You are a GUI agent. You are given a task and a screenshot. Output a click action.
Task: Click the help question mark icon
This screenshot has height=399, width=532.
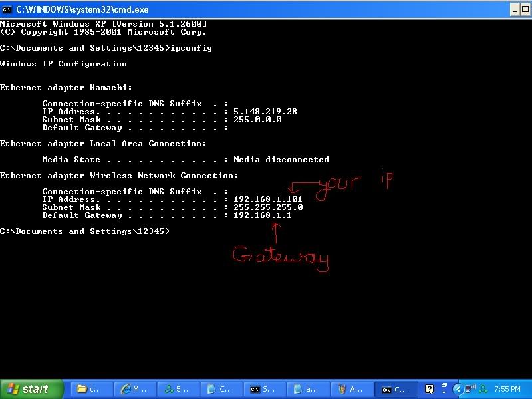coord(430,389)
